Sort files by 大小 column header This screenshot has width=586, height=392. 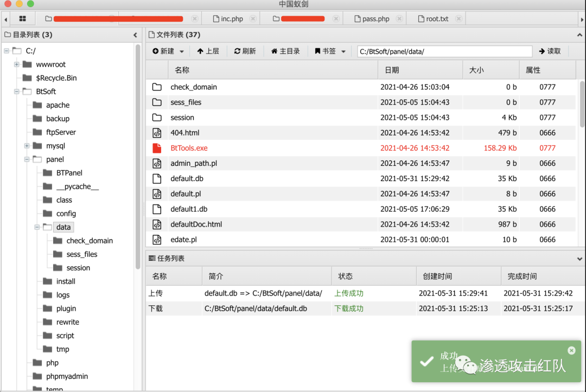491,70
